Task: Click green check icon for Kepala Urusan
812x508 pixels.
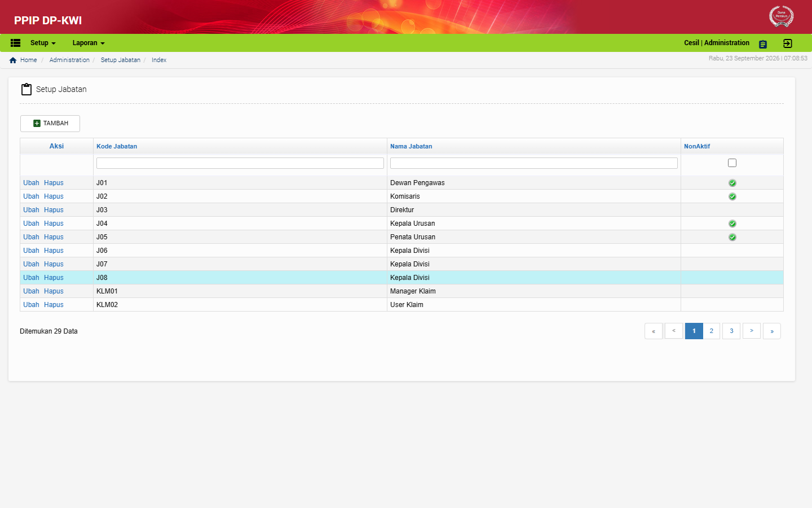Action: coord(732,224)
